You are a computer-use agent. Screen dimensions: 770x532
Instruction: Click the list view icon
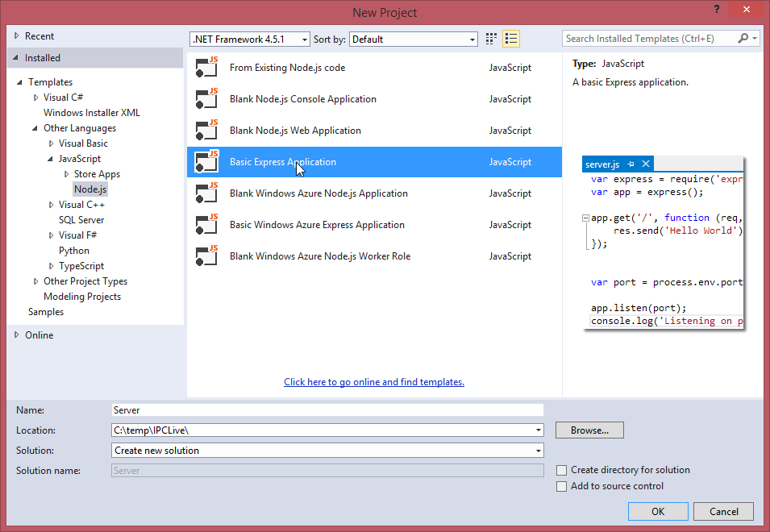tap(510, 38)
